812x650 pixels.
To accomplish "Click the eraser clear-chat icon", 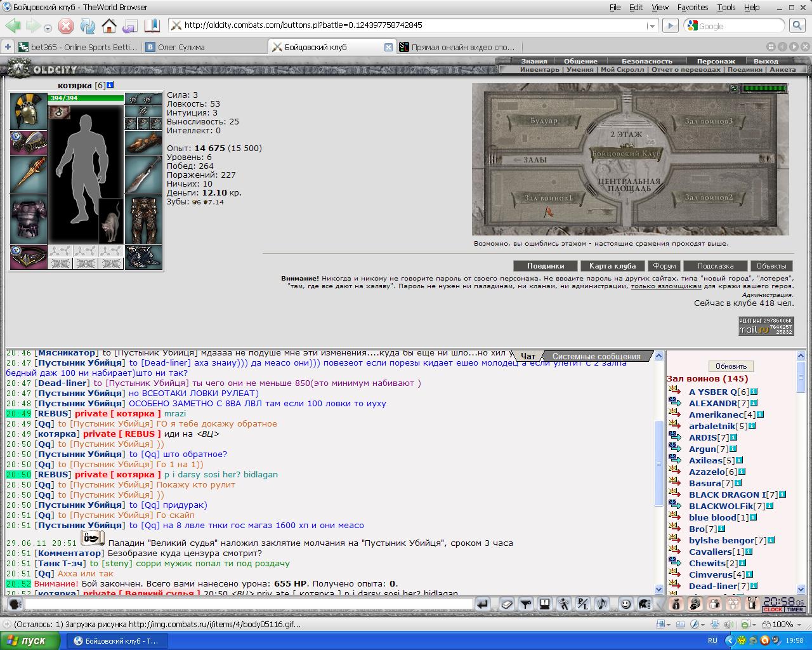I will point(506,604).
